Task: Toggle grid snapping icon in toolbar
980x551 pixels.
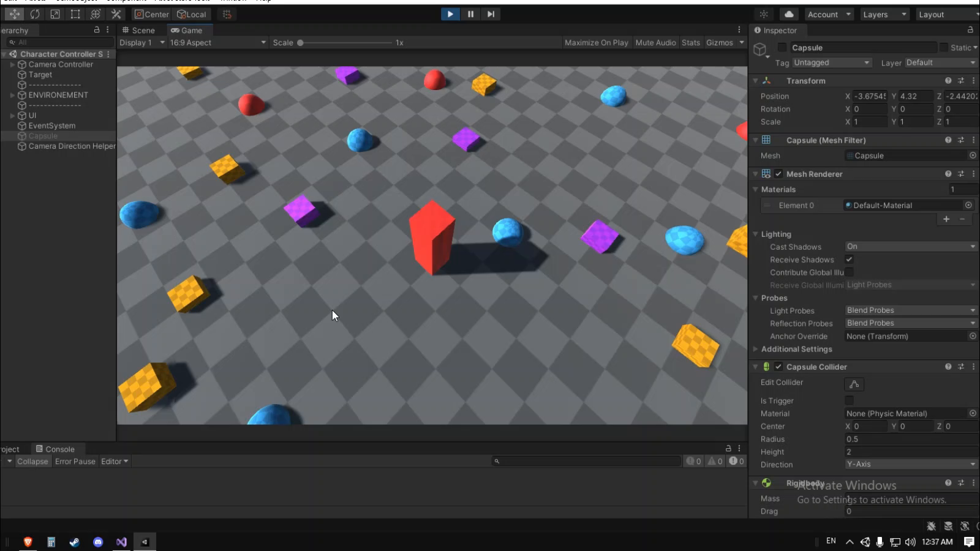Action: pos(227,14)
